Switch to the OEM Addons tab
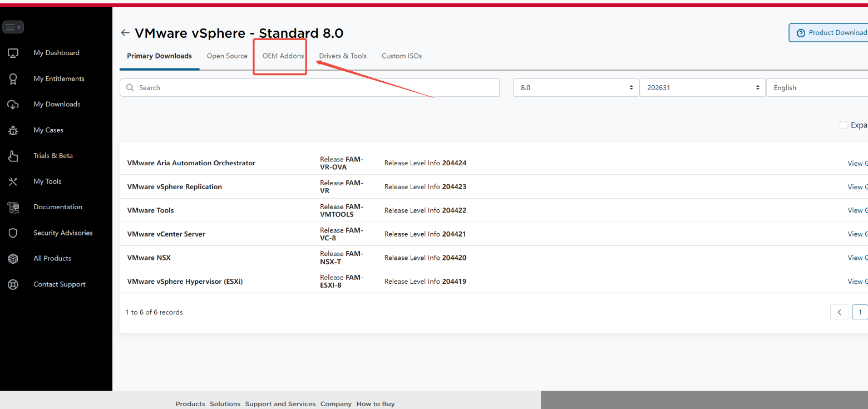The width and height of the screenshot is (868, 409). point(283,56)
